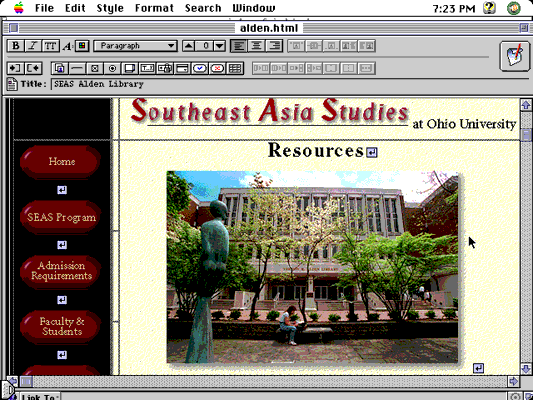
Task: Click the alden.html window title bar
Action: click(x=269, y=28)
